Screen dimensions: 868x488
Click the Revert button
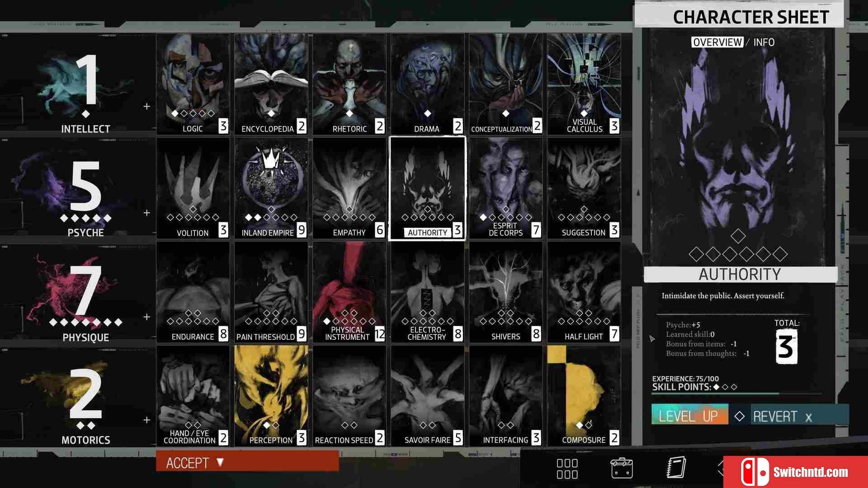800,414
